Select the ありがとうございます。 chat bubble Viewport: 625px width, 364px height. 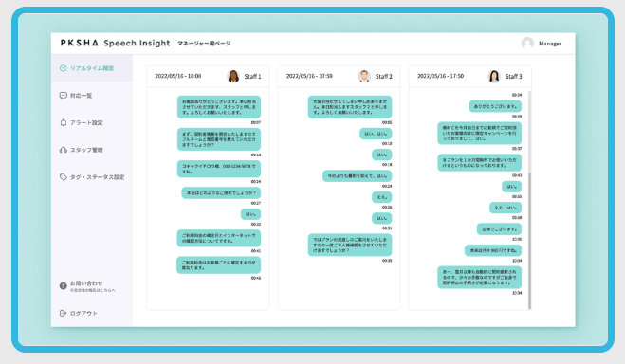(x=495, y=106)
